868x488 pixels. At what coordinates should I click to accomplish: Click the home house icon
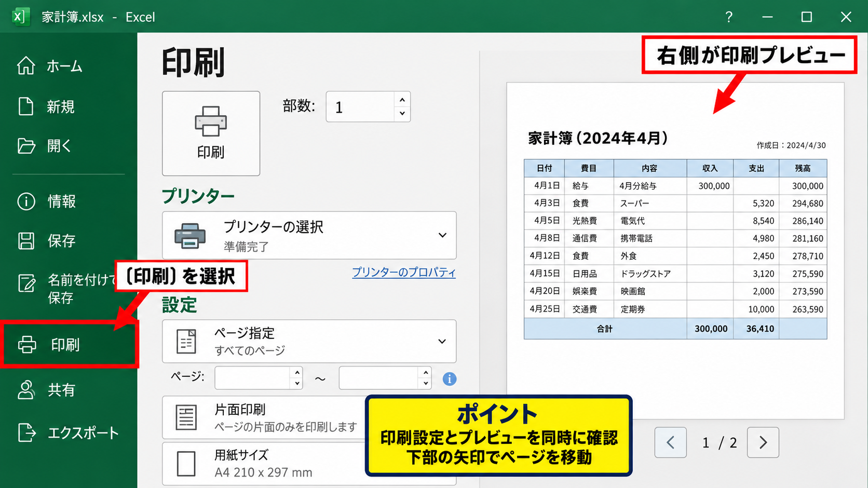pyautogui.click(x=26, y=65)
